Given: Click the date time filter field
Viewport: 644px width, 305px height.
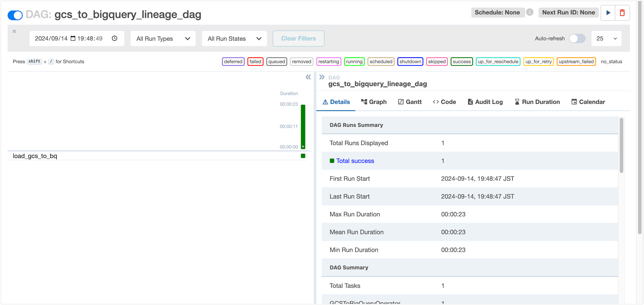Looking at the screenshot, I should point(77,39).
